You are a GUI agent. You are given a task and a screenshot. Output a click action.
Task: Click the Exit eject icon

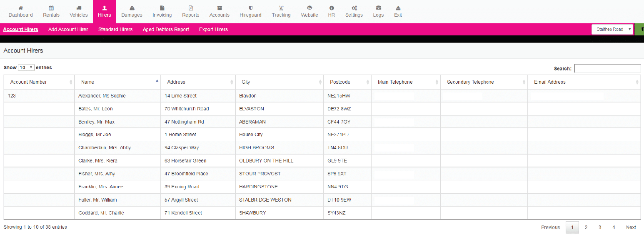(x=398, y=8)
